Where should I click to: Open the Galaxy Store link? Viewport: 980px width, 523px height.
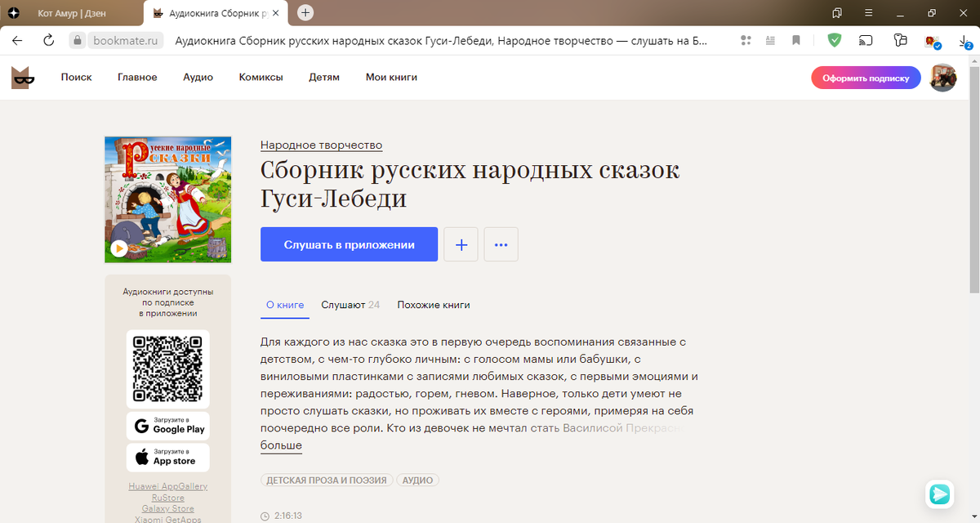pos(168,508)
